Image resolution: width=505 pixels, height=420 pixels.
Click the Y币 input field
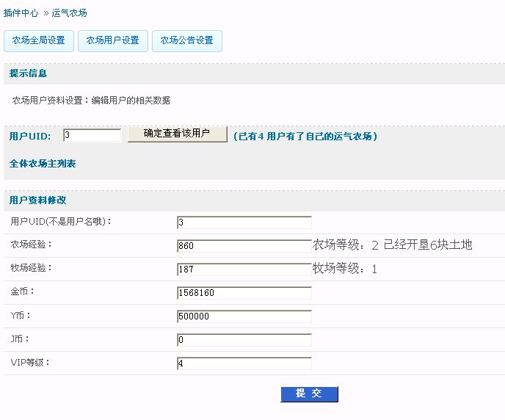click(x=244, y=316)
